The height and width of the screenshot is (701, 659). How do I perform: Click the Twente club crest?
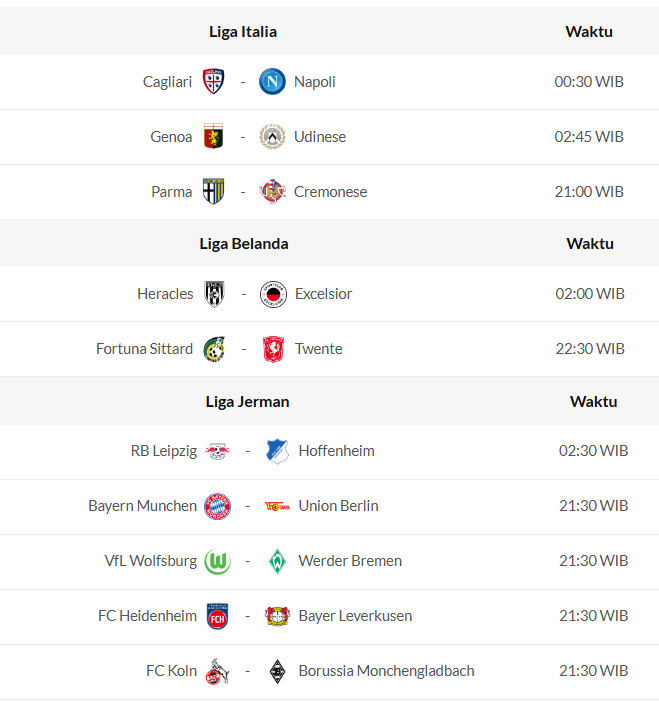(272, 349)
